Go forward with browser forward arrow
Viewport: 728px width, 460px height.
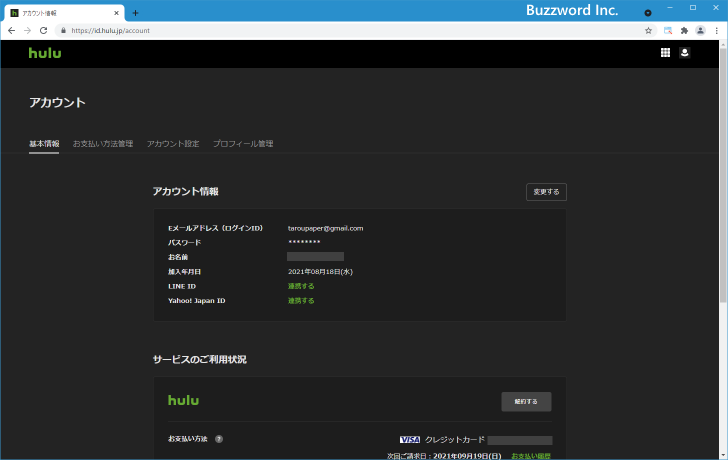coord(27,31)
